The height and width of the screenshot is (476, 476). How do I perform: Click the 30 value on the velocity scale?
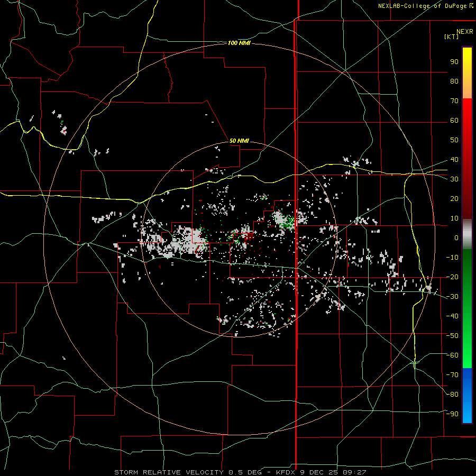tap(454, 179)
